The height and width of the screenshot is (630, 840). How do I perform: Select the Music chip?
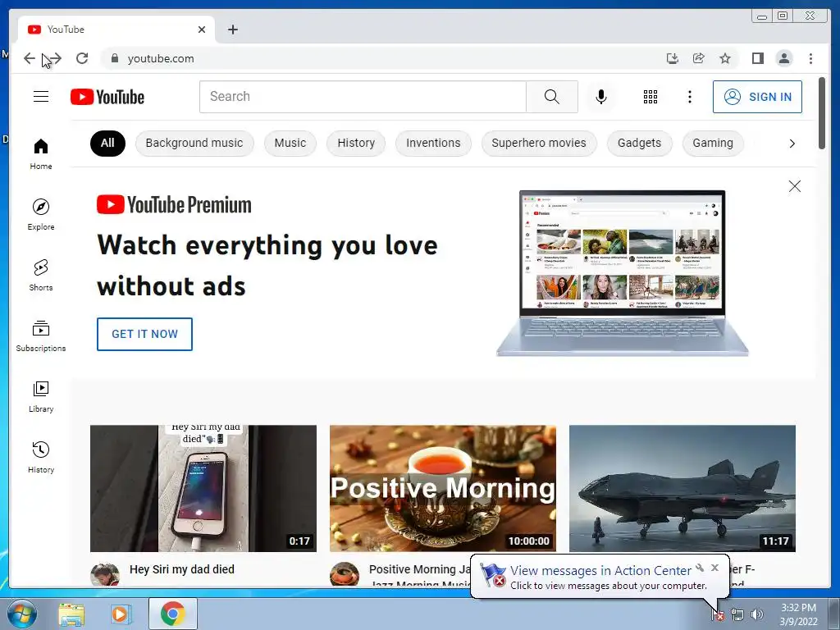(290, 144)
